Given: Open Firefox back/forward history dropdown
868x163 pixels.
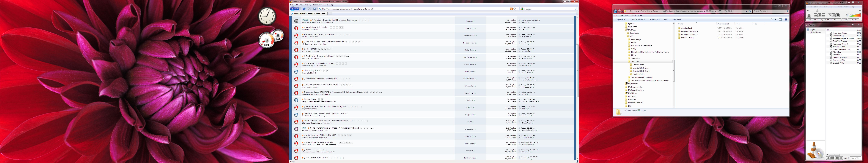Looking at the screenshot, I should (300, 9).
